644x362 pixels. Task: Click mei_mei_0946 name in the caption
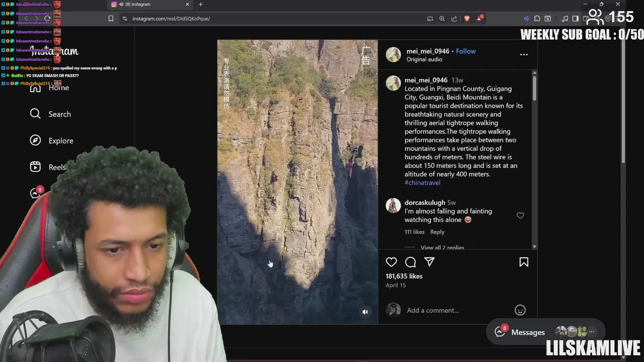(426, 80)
